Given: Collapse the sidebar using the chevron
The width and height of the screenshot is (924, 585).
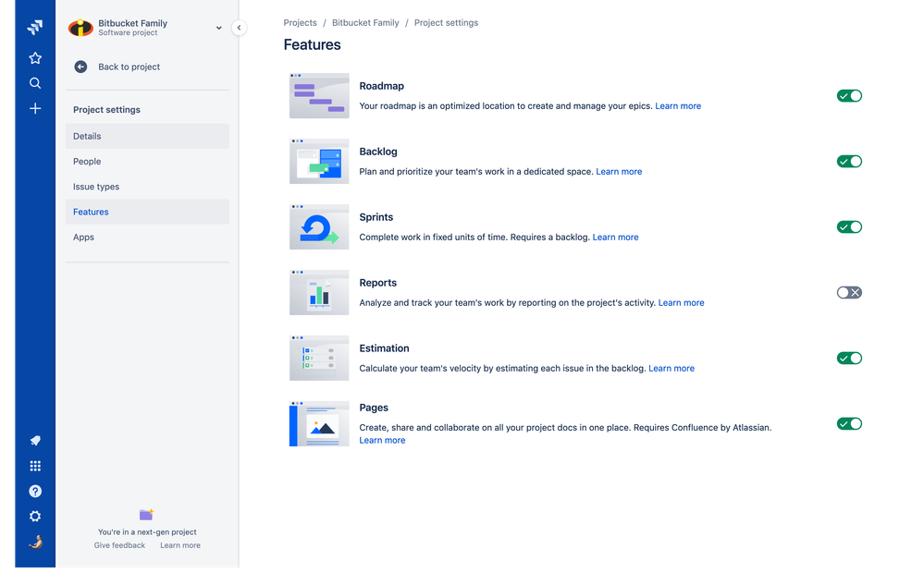Looking at the screenshot, I should [x=239, y=28].
